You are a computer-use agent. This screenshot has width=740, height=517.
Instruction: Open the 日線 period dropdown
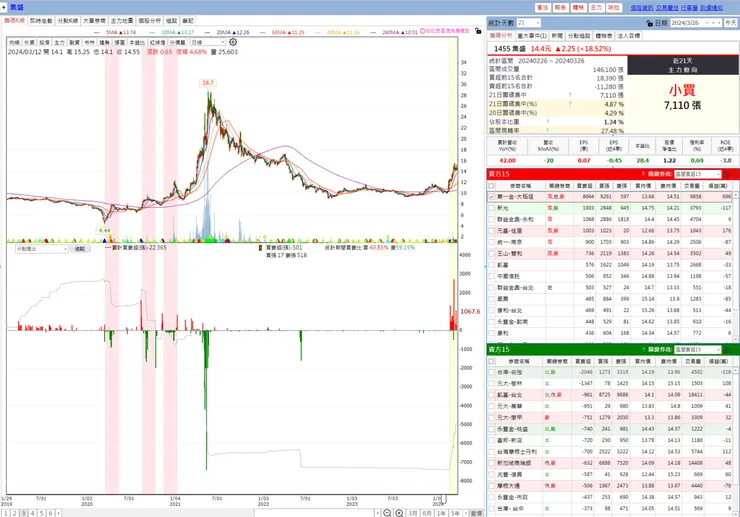click(207, 42)
